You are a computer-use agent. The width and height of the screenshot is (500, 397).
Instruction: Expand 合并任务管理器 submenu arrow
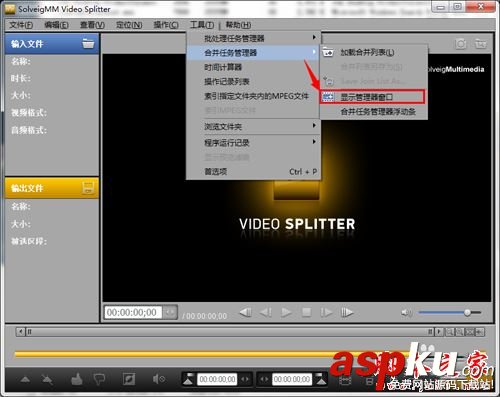tap(314, 52)
